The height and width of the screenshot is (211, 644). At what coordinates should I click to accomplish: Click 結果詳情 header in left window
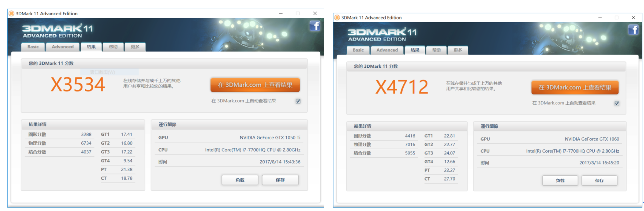coord(38,124)
